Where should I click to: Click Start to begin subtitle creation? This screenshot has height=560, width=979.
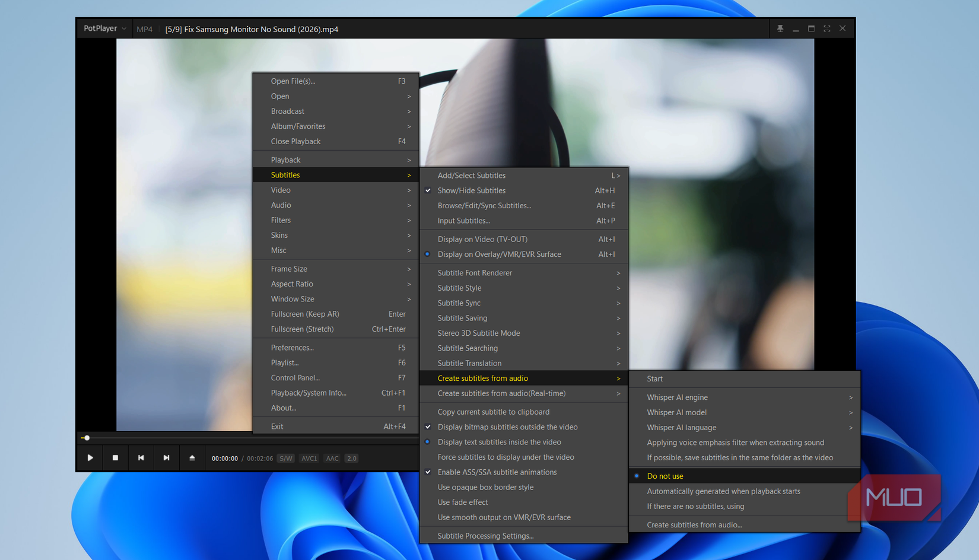click(654, 378)
